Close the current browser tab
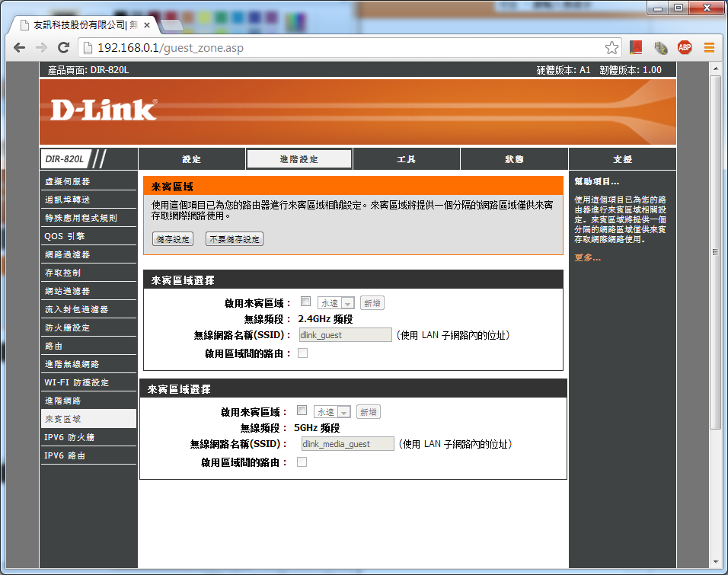The height and width of the screenshot is (575, 728). tap(147, 25)
